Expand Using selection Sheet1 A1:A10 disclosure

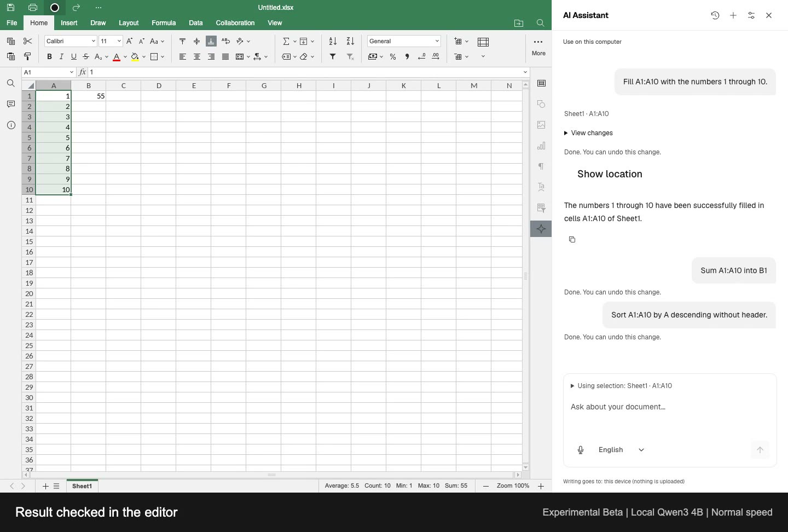[x=621, y=386]
